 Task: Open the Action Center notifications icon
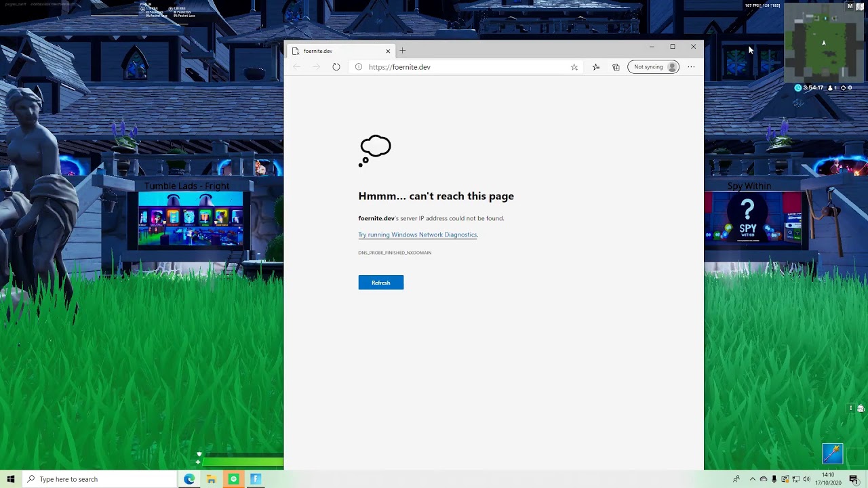click(854, 479)
